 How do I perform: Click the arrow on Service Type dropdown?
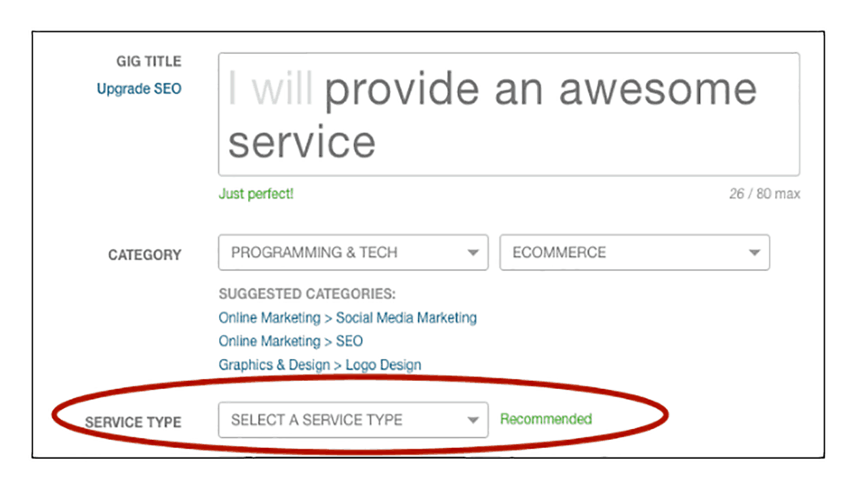(473, 421)
